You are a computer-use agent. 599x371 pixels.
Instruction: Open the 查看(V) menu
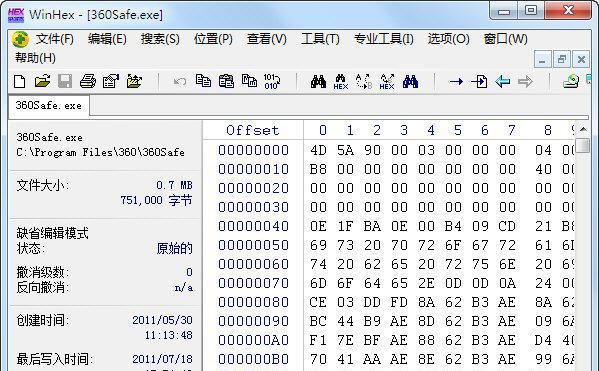coord(266,39)
